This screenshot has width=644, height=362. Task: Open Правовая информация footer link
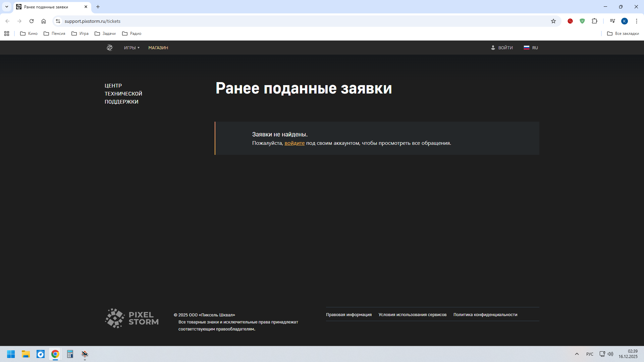(x=348, y=315)
